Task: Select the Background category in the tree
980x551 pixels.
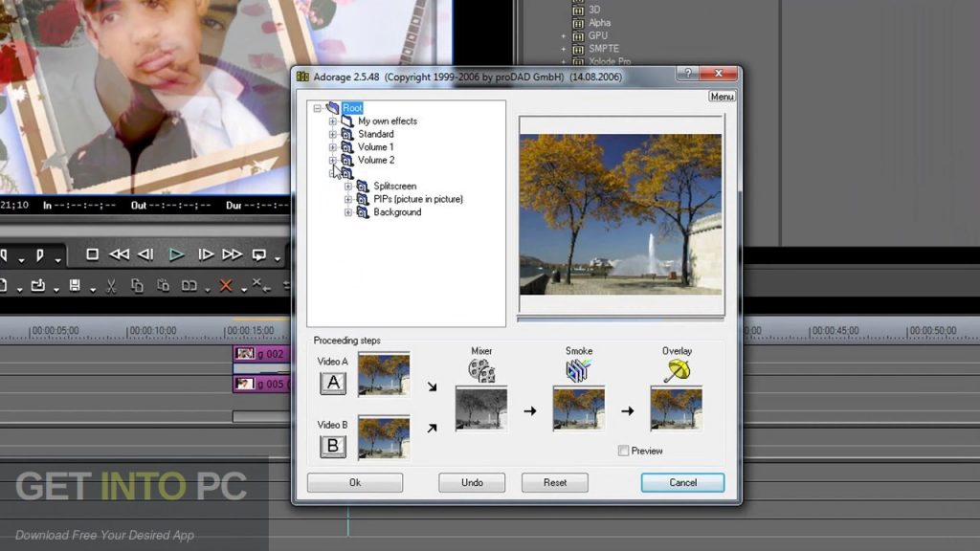Action: click(397, 212)
